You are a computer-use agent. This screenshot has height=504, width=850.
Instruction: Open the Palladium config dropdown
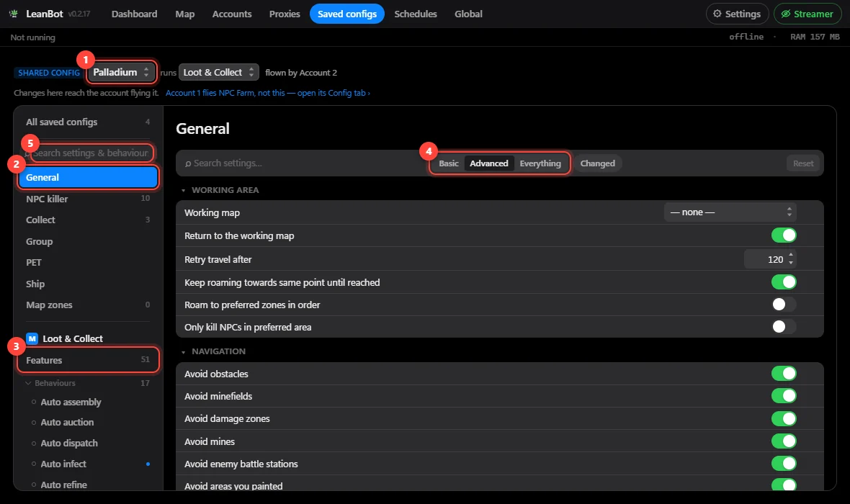click(121, 72)
